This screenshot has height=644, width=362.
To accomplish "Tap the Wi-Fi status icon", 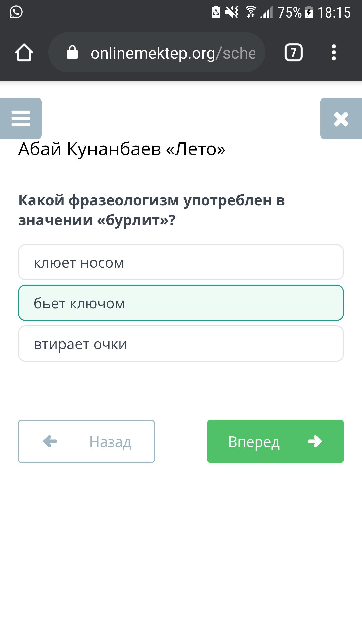I will [250, 12].
